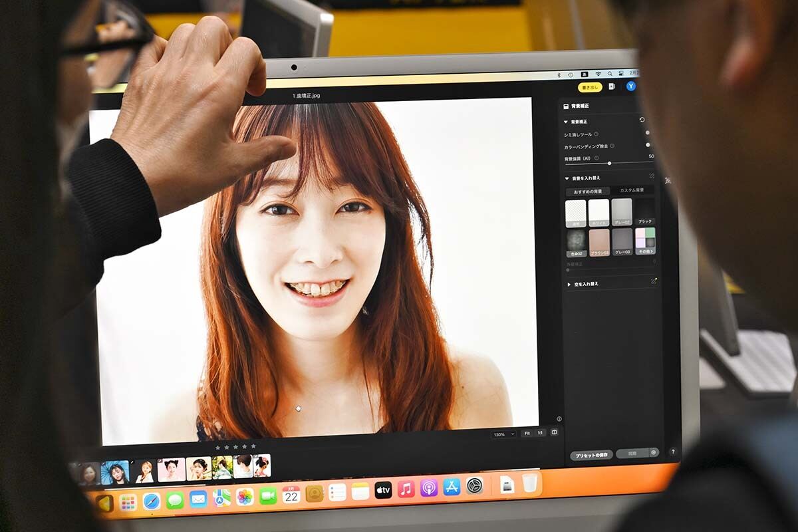Select the transparent background swatch
Screen dimensions: 798x532
tap(575, 213)
